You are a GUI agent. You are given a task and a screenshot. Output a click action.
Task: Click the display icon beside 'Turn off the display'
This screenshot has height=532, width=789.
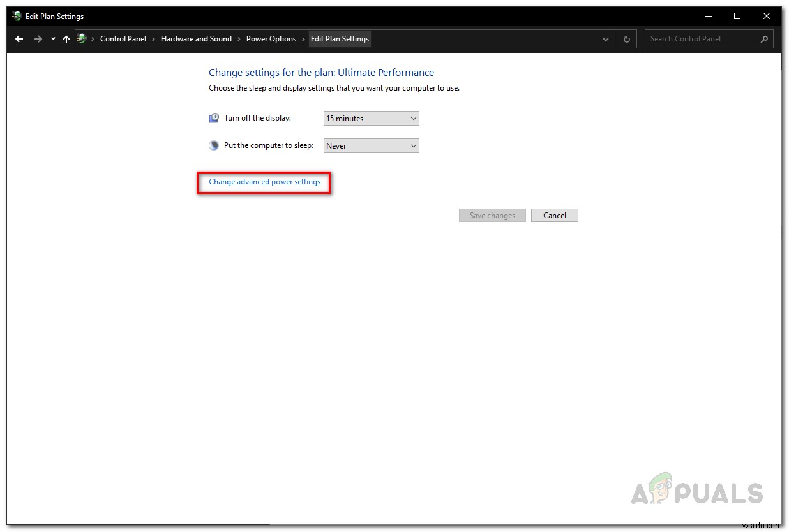click(x=213, y=117)
